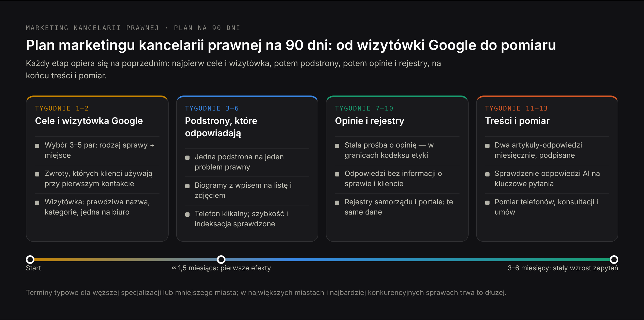The width and height of the screenshot is (644, 320).
Task: Click item 'Jedna podstrona na jeden problem prawny'
Action: coord(239,162)
